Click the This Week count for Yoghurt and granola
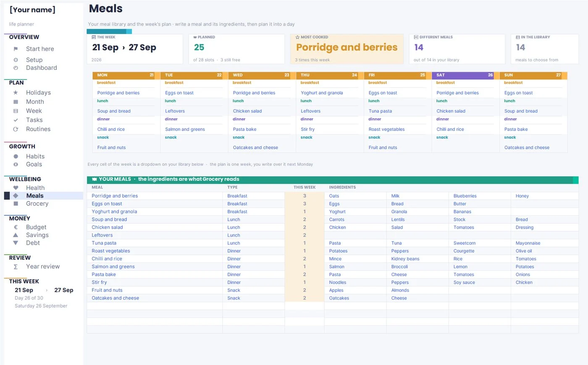Image resolution: width=588 pixels, height=365 pixels. point(304,212)
